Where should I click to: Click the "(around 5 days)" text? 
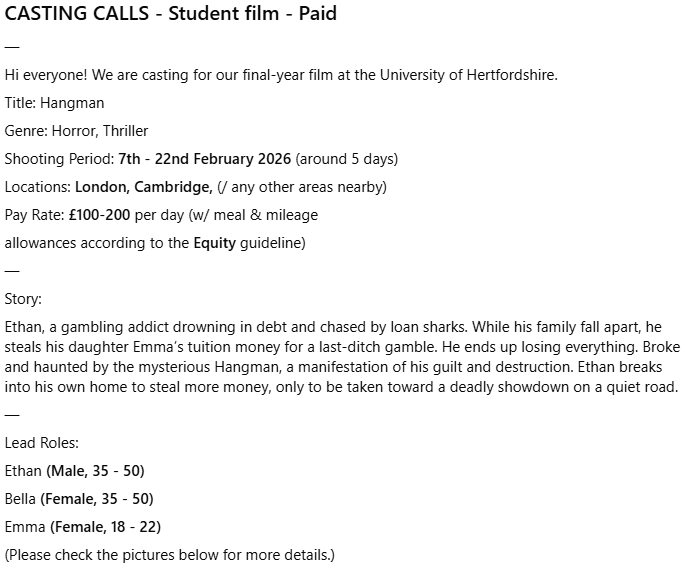(x=347, y=159)
